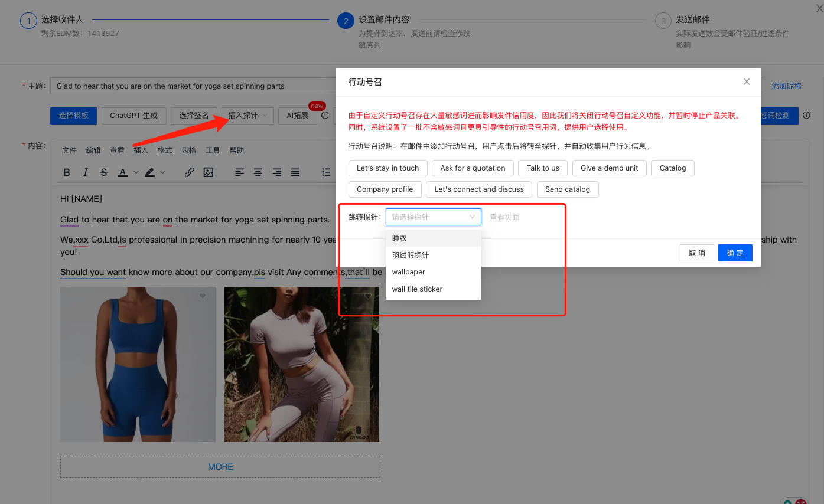Insert an image using the picture icon
824x504 pixels.
pyautogui.click(x=209, y=172)
